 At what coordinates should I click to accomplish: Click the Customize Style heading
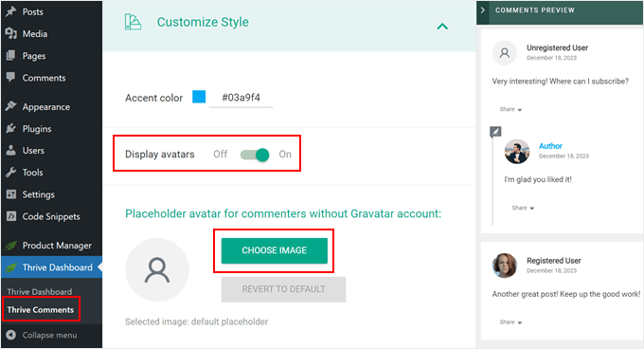203,22
